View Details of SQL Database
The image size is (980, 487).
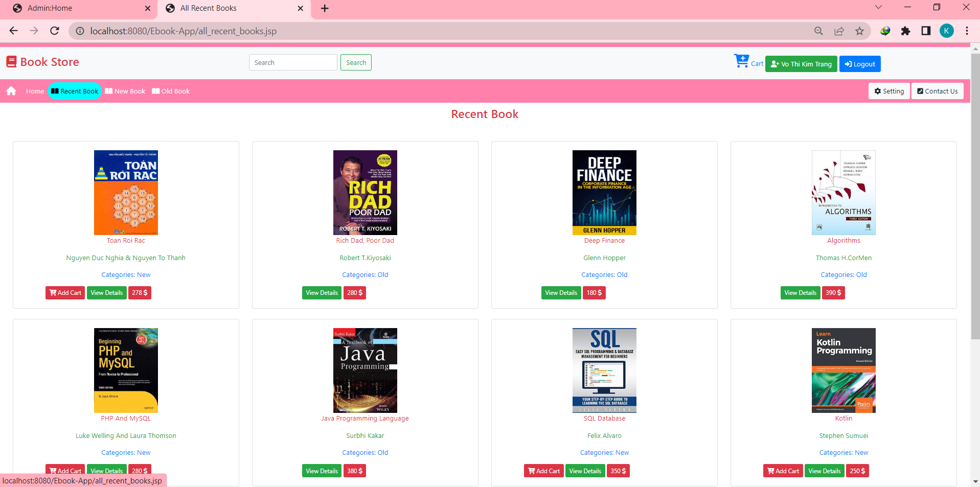pyautogui.click(x=585, y=471)
